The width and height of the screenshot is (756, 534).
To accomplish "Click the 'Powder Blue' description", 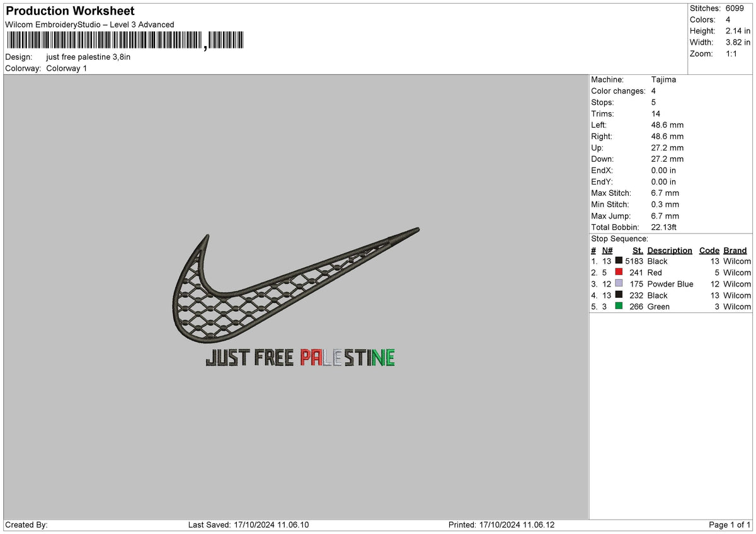I will coord(670,283).
